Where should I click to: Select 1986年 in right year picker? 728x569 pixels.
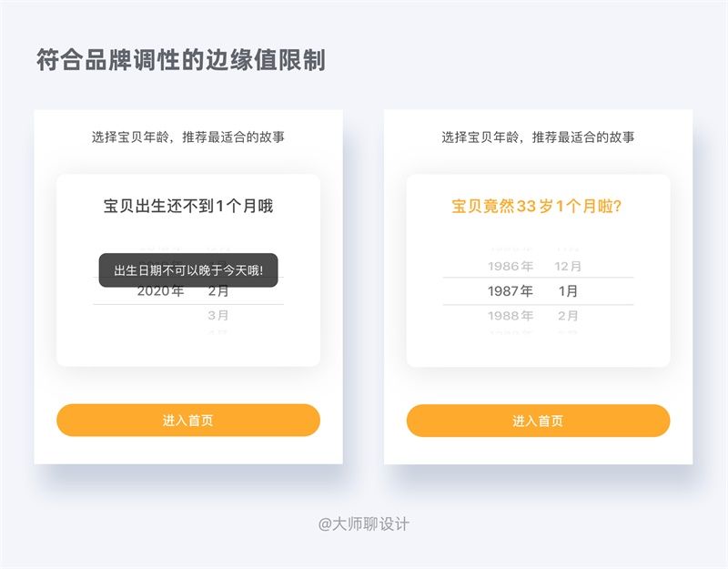point(511,266)
